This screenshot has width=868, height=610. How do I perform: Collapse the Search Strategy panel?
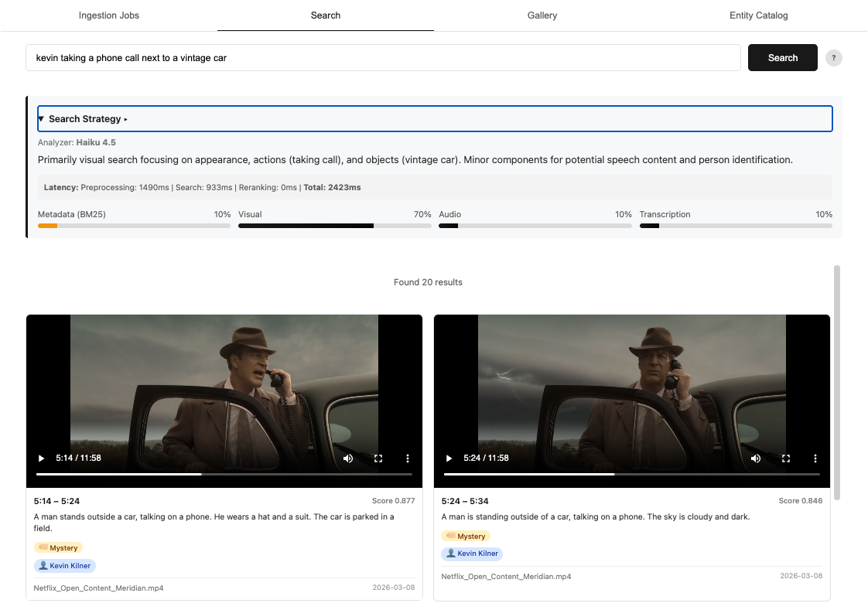41,118
